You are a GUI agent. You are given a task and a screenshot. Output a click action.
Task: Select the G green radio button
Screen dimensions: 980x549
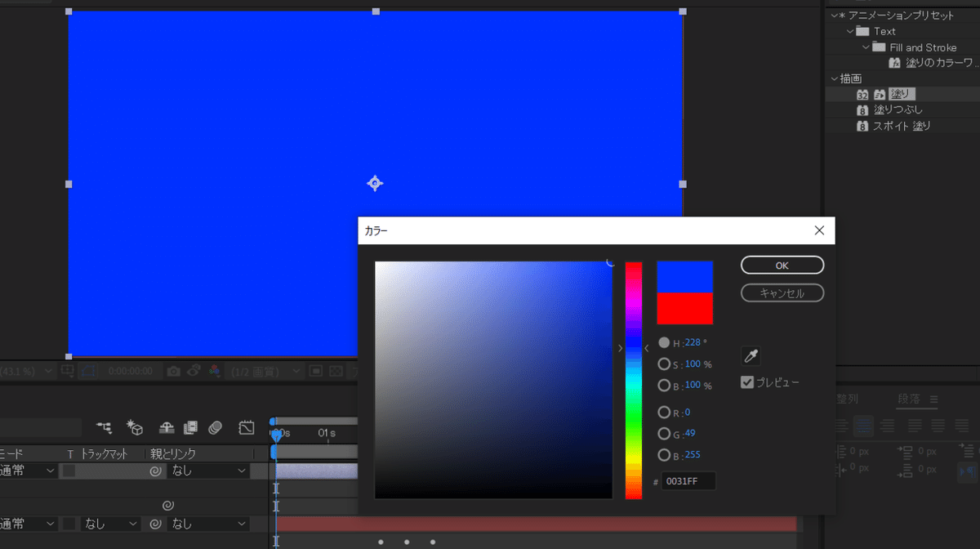[664, 434]
